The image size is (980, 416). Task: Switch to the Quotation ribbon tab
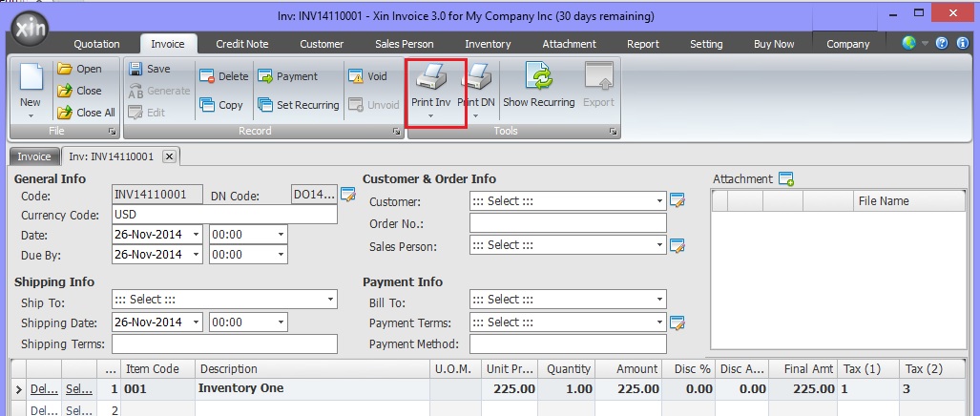tap(97, 44)
